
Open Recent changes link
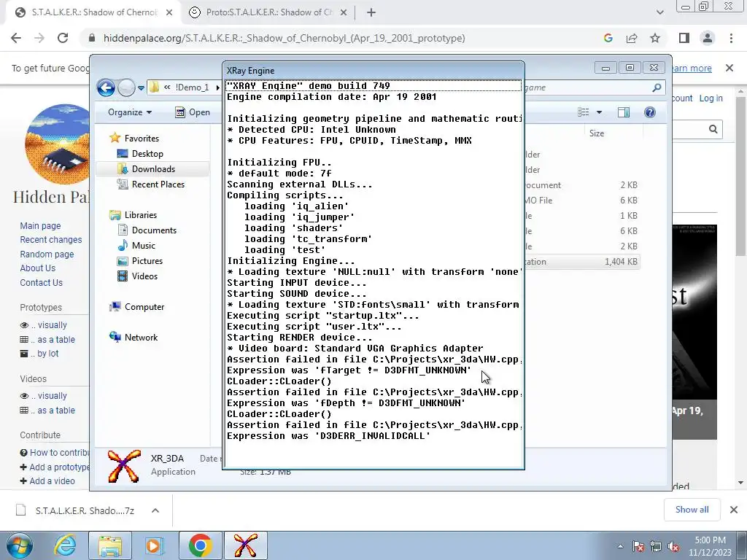[x=51, y=239]
